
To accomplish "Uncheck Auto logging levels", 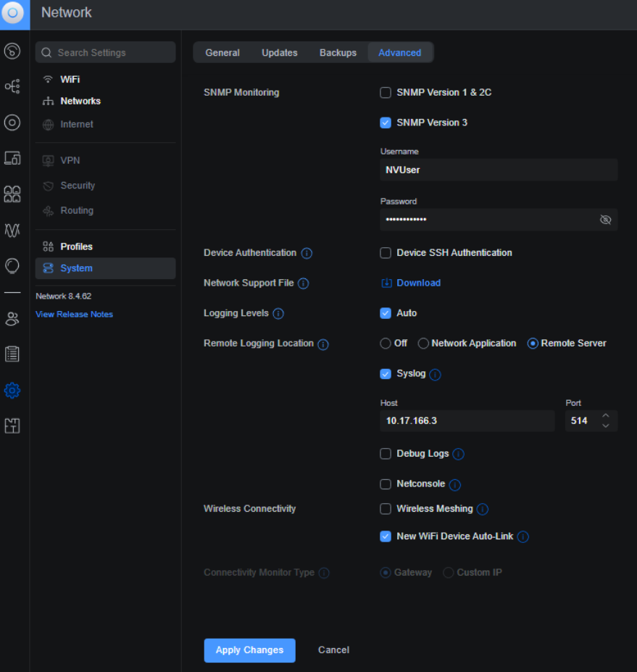I will click(386, 313).
